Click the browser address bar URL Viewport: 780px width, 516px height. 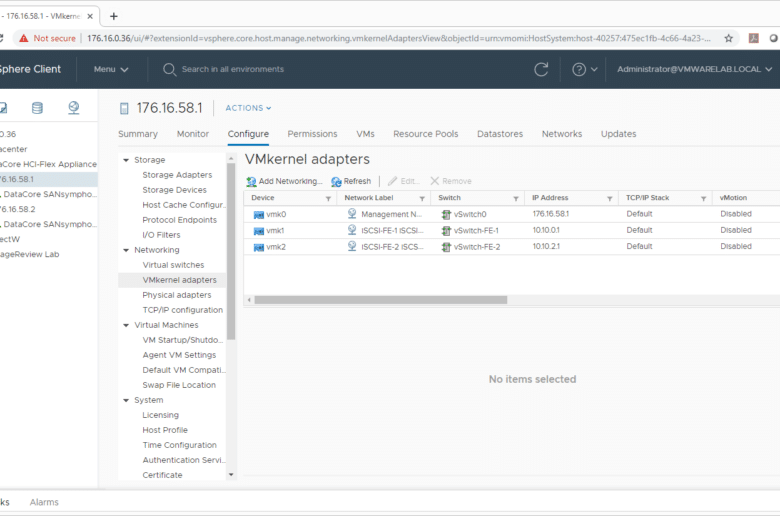[x=398, y=38]
